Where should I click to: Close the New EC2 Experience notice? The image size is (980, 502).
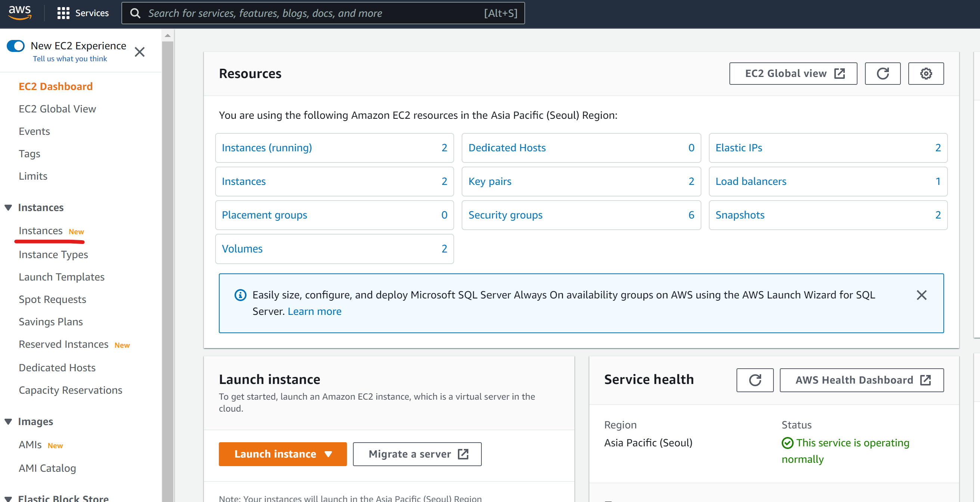(140, 52)
